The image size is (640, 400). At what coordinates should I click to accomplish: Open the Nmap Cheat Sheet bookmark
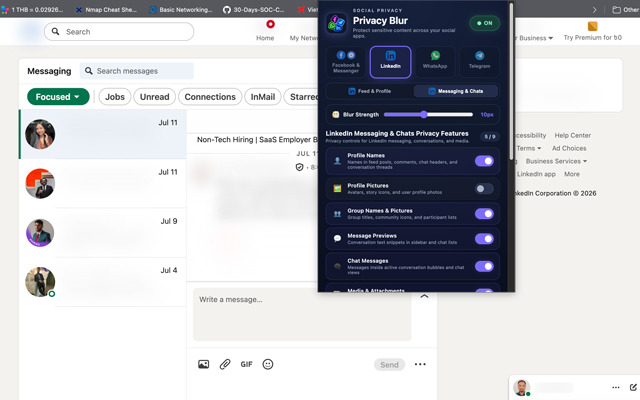(107, 9)
